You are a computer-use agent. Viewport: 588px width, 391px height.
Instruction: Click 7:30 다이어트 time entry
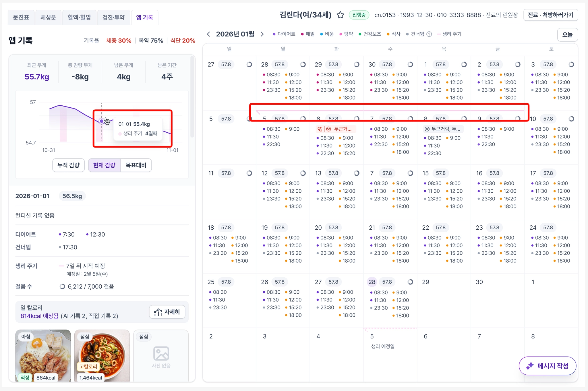[x=67, y=235]
